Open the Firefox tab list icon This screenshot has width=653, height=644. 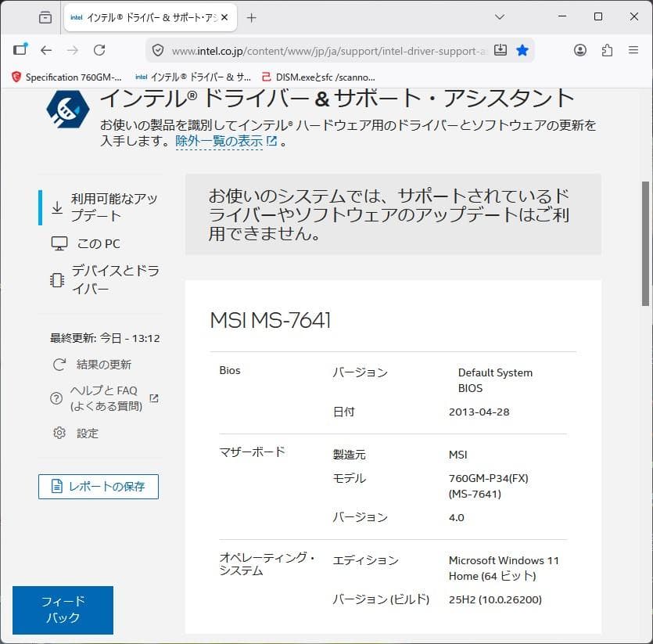[x=45, y=17]
